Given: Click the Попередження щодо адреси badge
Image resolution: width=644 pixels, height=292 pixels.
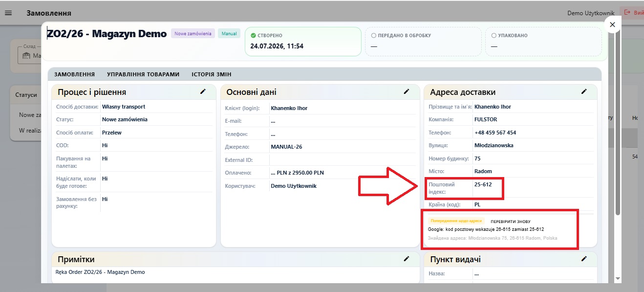Looking at the screenshot, I should (457, 221).
